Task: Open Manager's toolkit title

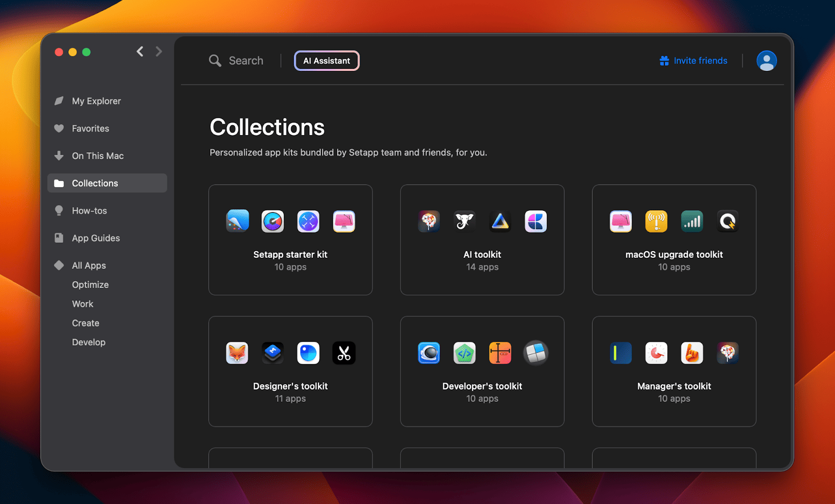Action: [x=674, y=386]
